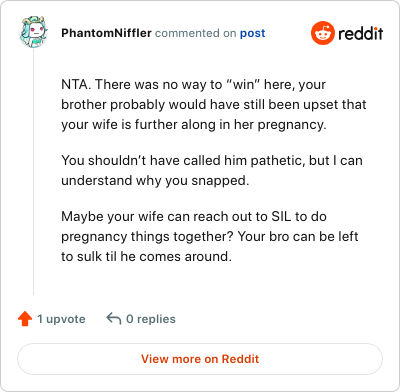Click the line 'pregnancy things together?'
The image size is (400, 392).
pos(210,237)
